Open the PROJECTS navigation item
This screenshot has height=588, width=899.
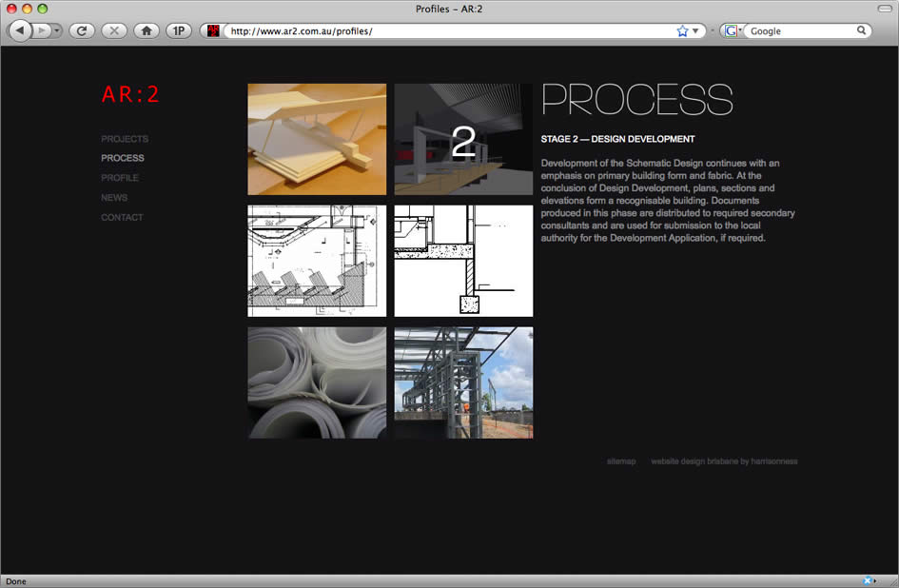[x=125, y=139]
